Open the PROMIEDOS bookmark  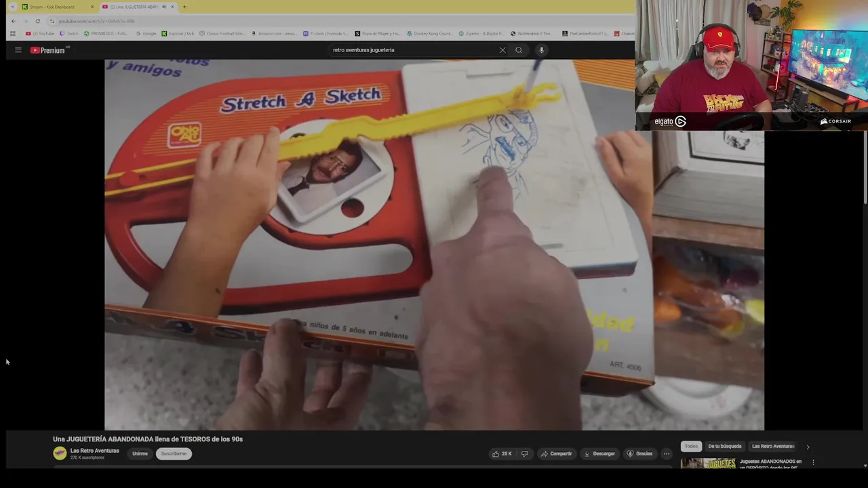click(x=106, y=33)
